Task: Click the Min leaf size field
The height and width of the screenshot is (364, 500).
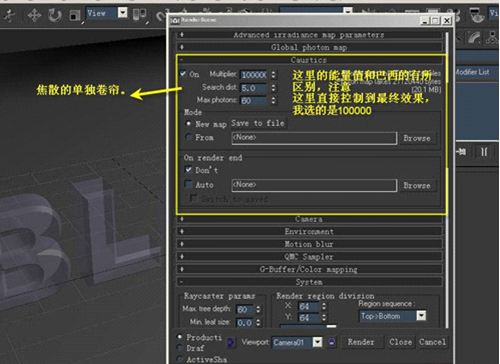Action: click(x=245, y=322)
